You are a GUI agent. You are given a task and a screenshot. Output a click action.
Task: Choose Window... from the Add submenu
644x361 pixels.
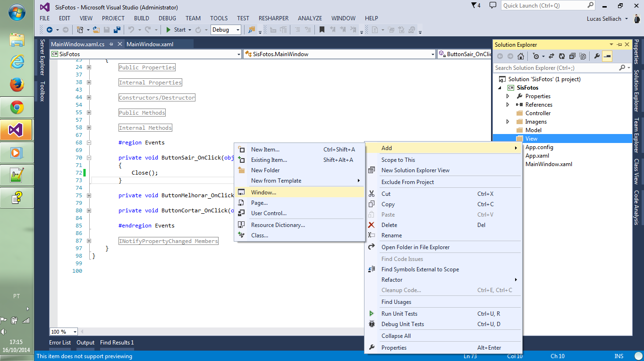tap(300, 192)
